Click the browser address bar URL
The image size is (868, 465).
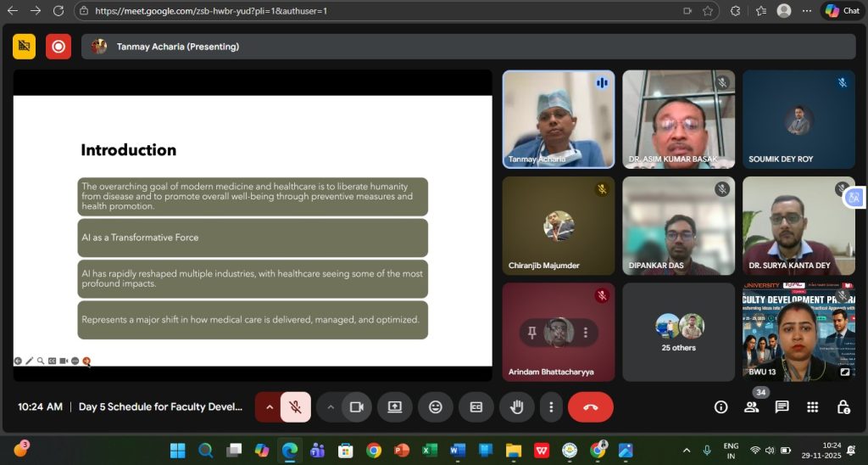pos(212,11)
